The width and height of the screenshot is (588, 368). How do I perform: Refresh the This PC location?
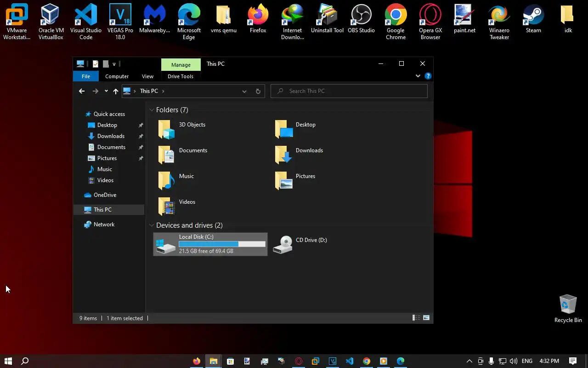point(258,91)
